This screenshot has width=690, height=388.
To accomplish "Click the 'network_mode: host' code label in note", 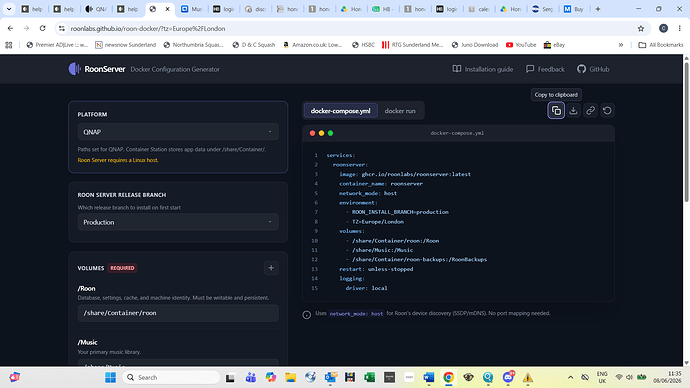I will point(356,314).
